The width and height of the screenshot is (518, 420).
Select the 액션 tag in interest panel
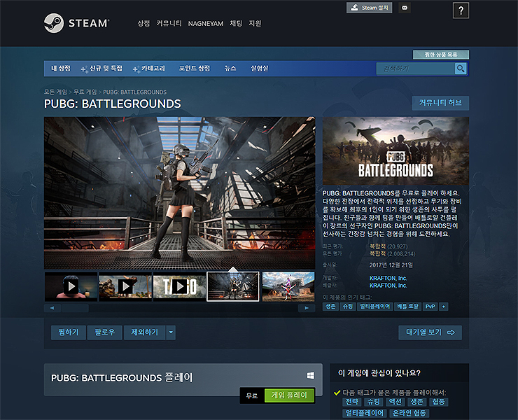pyautogui.click(x=395, y=402)
